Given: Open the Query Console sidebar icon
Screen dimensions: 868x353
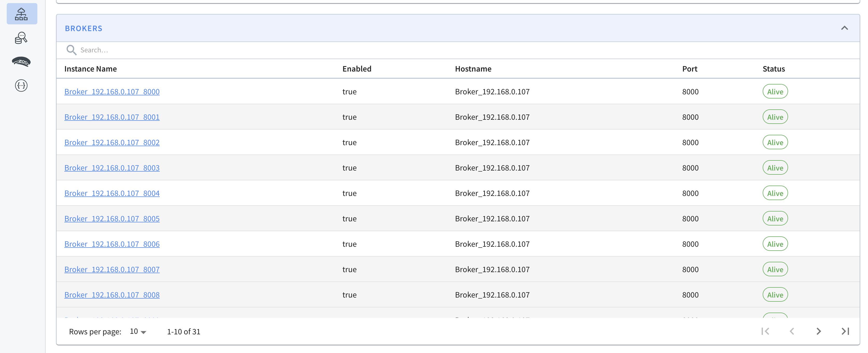Looking at the screenshot, I should point(21,38).
